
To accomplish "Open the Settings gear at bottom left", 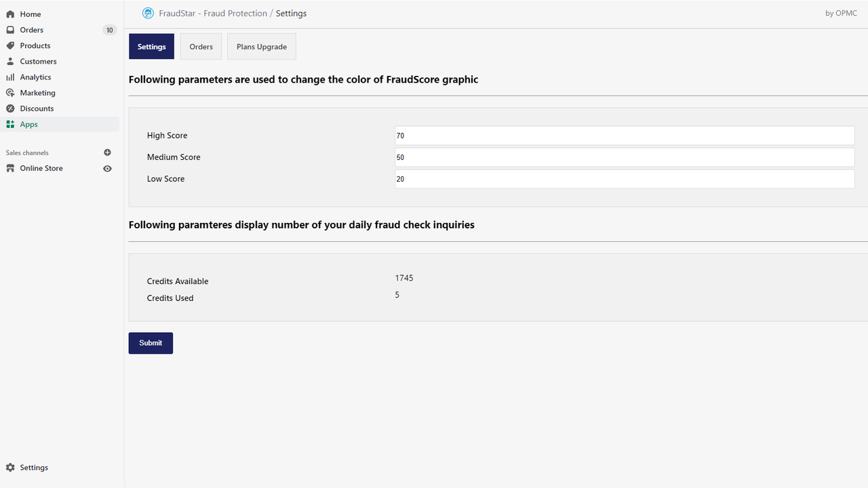I will pos(10,467).
